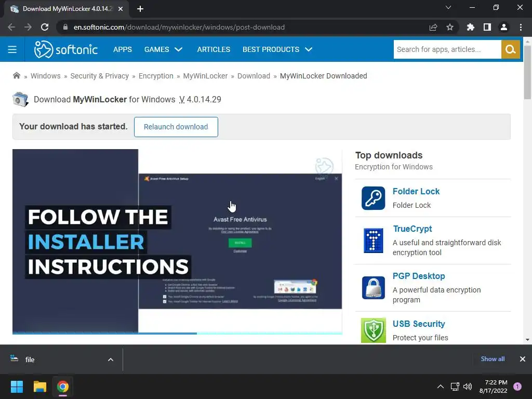This screenshot has height=399, width=532.
Task: Open the TrueCrypt title link
Action: point(412,229)
